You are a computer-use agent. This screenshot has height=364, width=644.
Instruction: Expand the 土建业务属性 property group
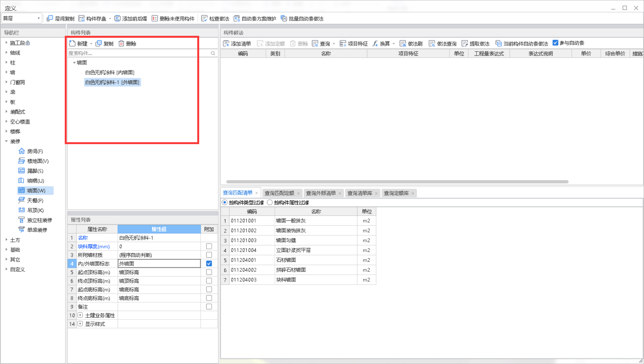(80, 315)
